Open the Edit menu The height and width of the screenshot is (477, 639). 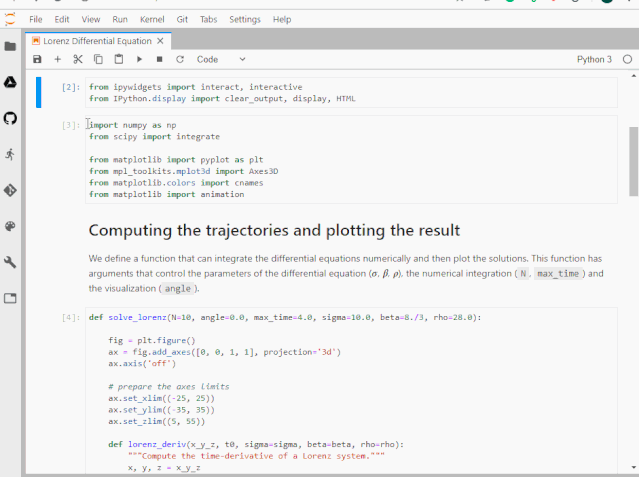(x=62, y=19)
